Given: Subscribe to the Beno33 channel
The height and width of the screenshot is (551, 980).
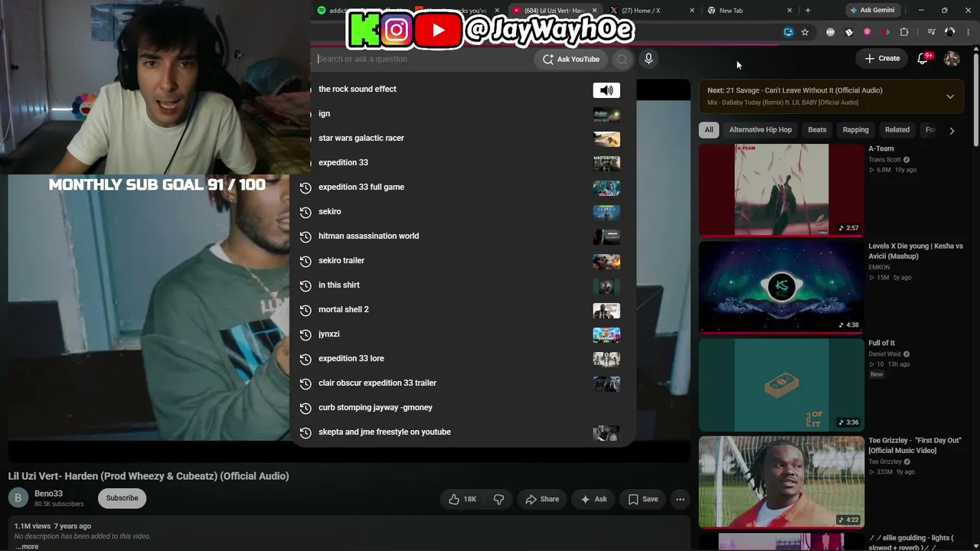Looking at the screenshot, I should pos(122,498).
